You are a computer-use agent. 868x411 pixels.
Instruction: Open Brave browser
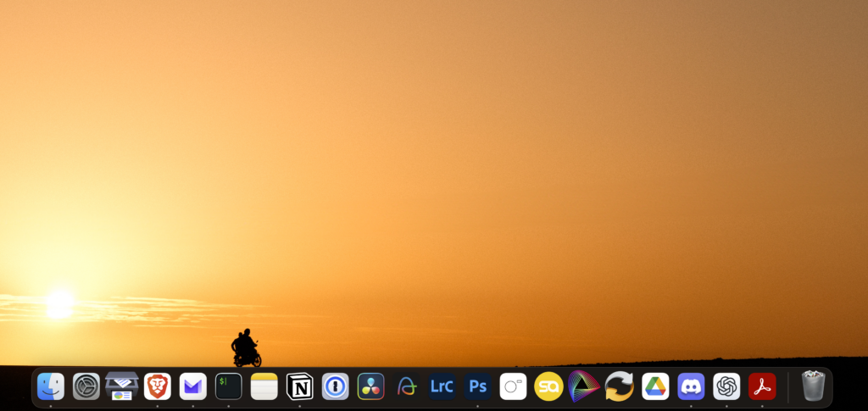tap(157, 386)
